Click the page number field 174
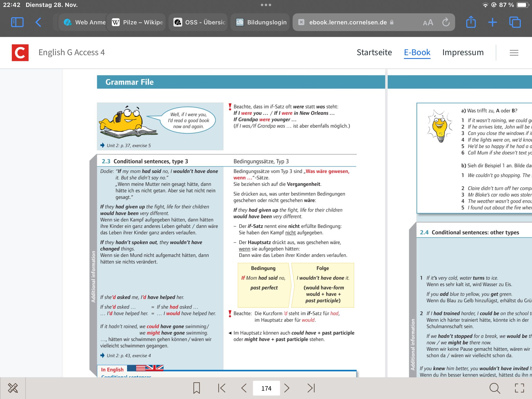Screen dimensions: 532x399 click(266, 388)
